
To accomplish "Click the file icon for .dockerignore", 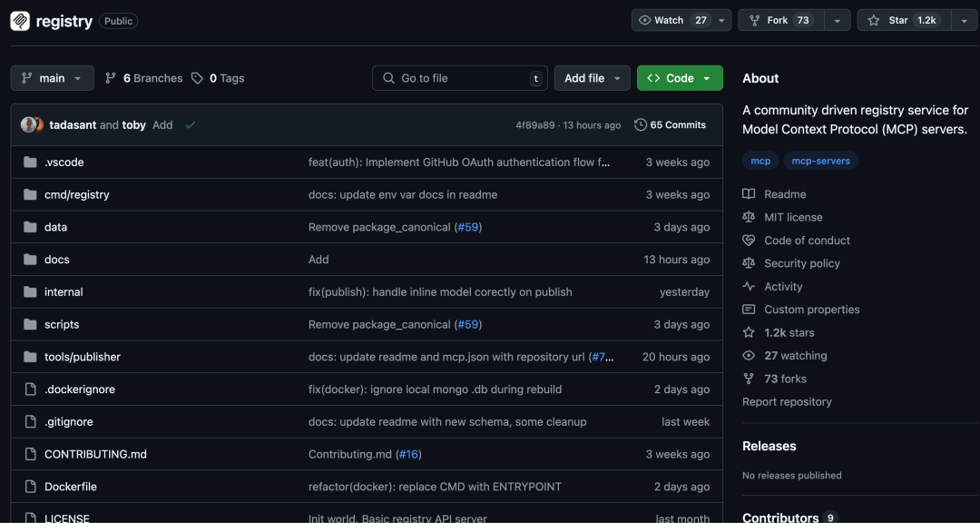I will point(30,390).
